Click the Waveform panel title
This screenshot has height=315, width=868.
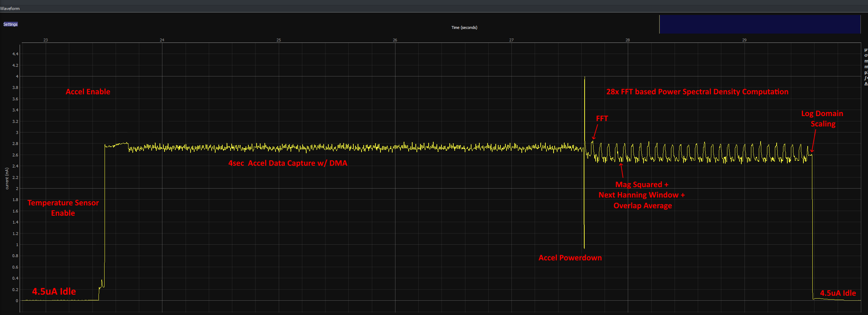click(x=10, y=9)
